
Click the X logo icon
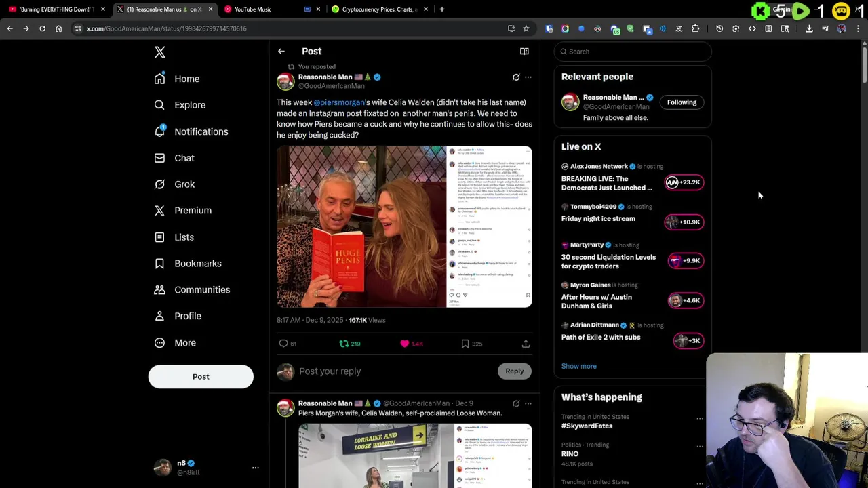point(160,52)
